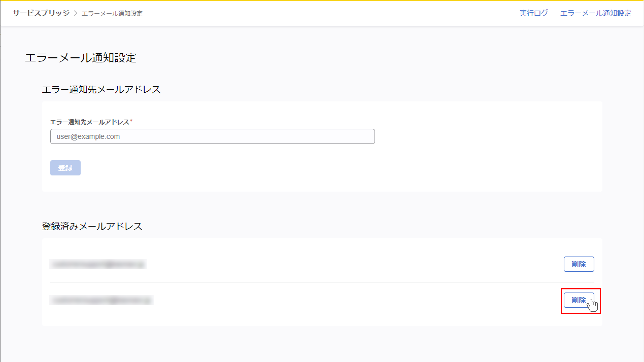
Task: Delete the first registered email with 削除
Action: click(x=578, y=264)
